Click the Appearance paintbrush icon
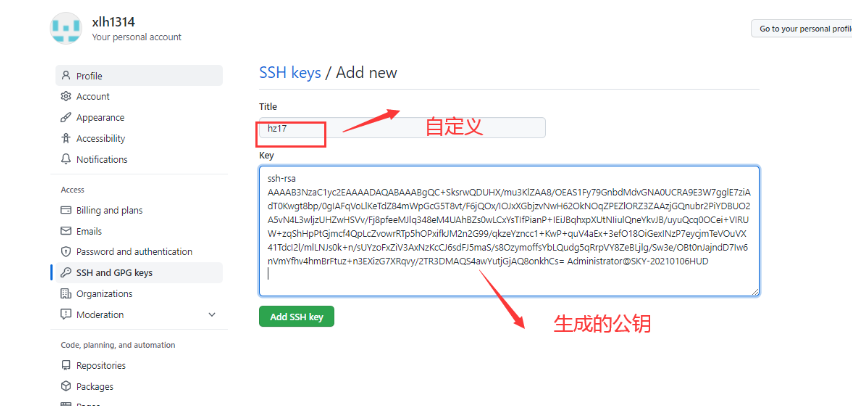 66,117
